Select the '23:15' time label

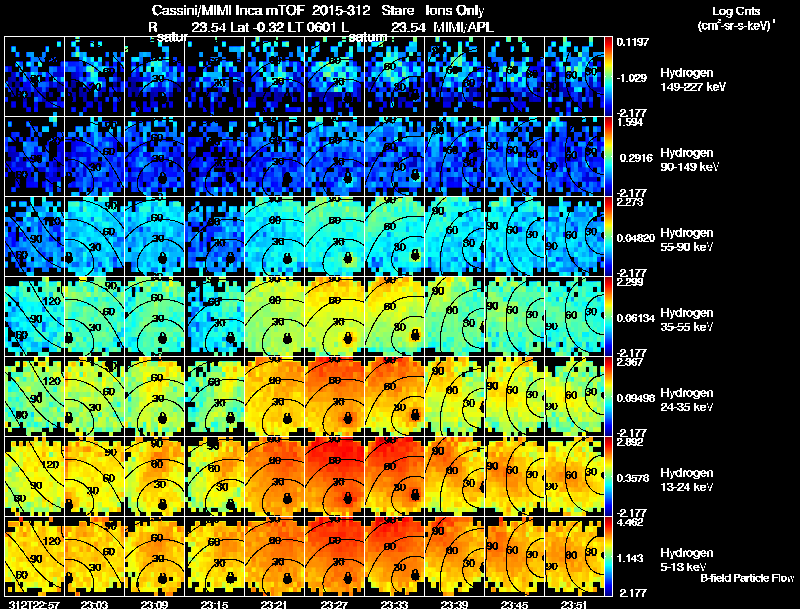[214, 604]
